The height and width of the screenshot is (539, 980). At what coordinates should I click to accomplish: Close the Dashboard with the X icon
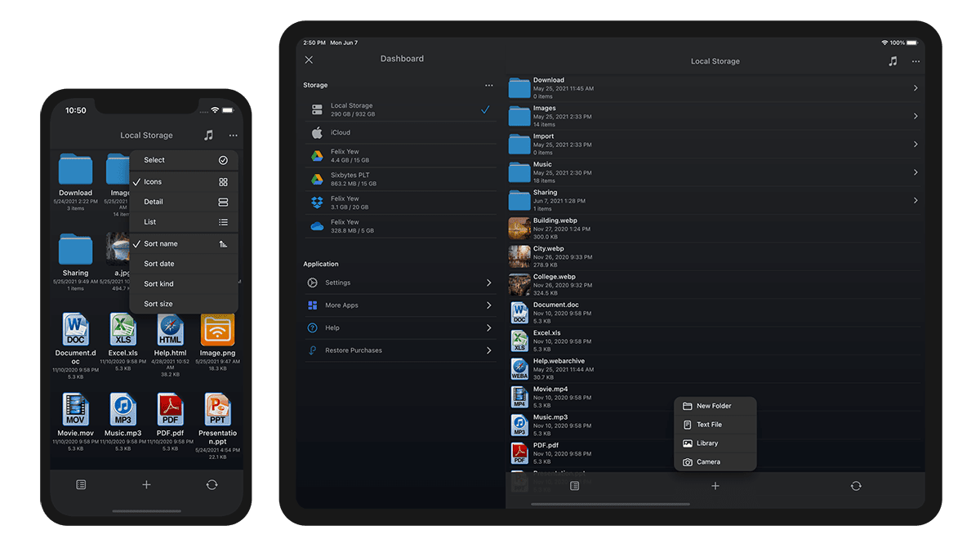(x=309, y=60)
